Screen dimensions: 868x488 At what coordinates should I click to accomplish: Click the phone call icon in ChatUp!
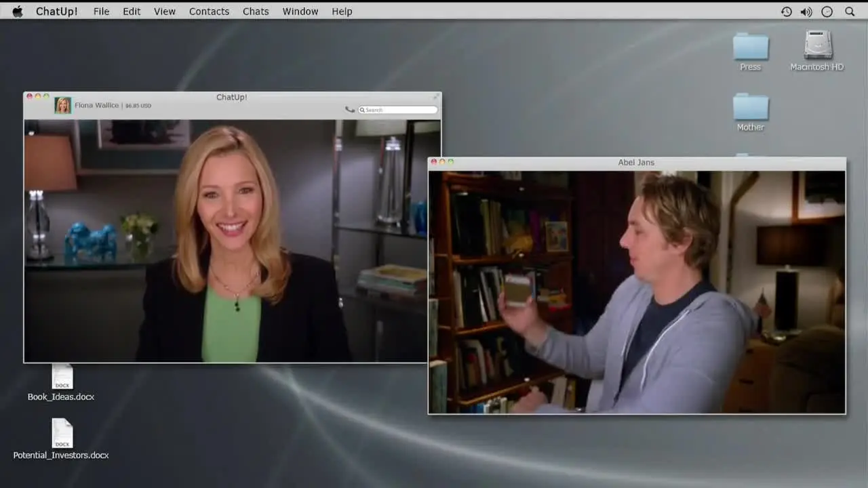[350, 109]
